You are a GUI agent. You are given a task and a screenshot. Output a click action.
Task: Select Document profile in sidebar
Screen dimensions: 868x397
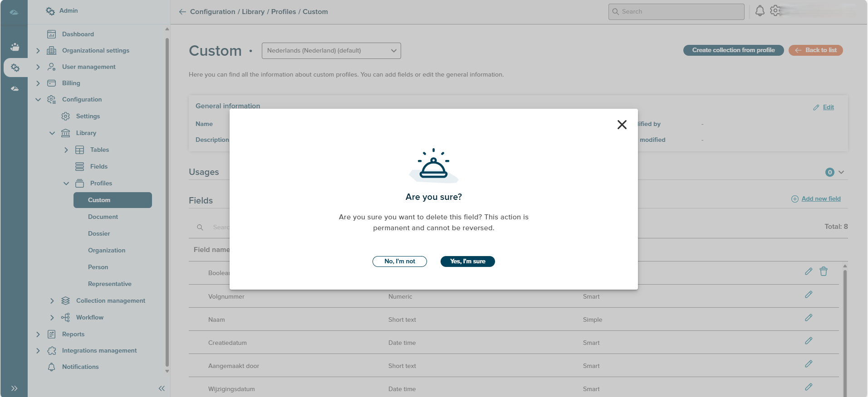(103, 217)
